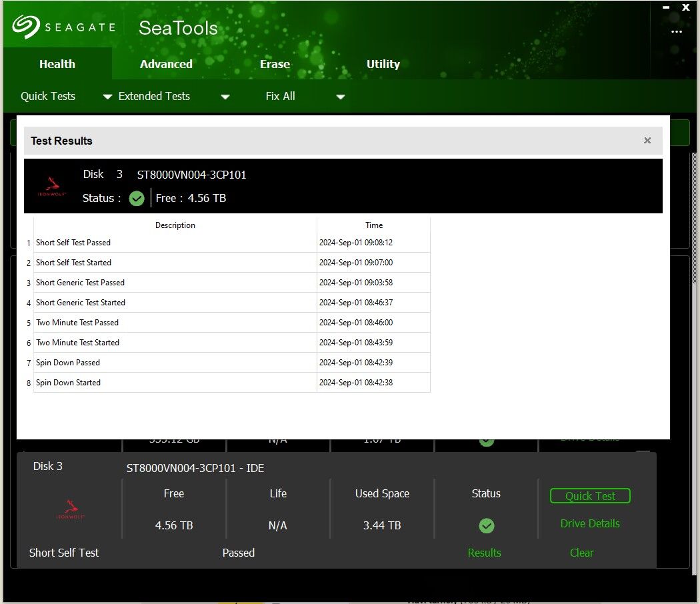The height and width of the screenshot is (604, 700).
Task: Click the Time column header
Action: click(373, 225)
